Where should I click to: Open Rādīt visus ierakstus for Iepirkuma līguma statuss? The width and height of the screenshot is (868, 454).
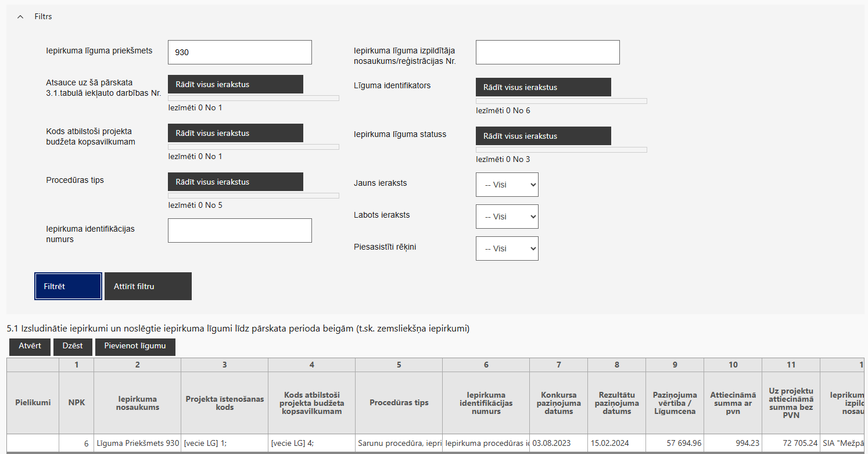coord(543,136)
